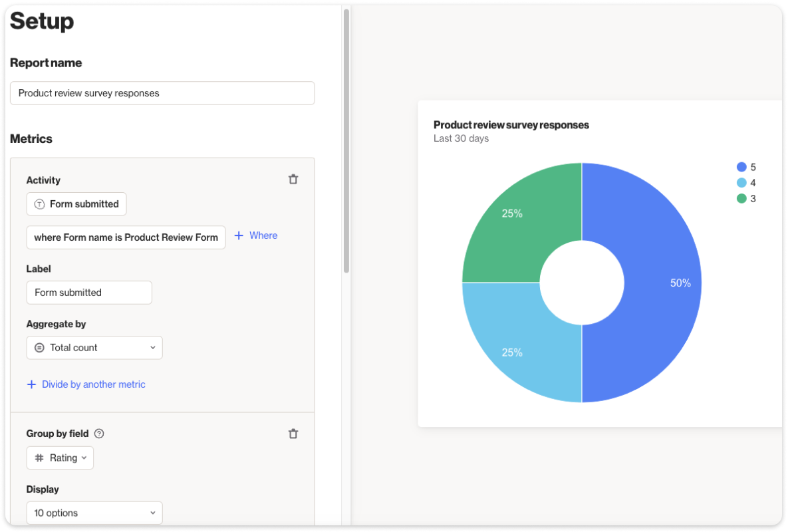Open the 10 options display dropdown

tap(94, 513)
